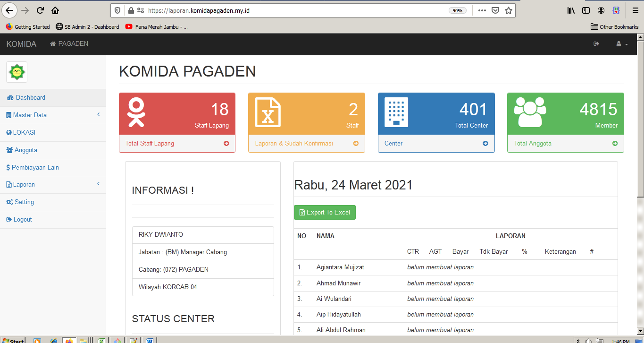Click the PAGADEN home link in navbar
Viewport: 644px width, 343px height.
[69, 44]
